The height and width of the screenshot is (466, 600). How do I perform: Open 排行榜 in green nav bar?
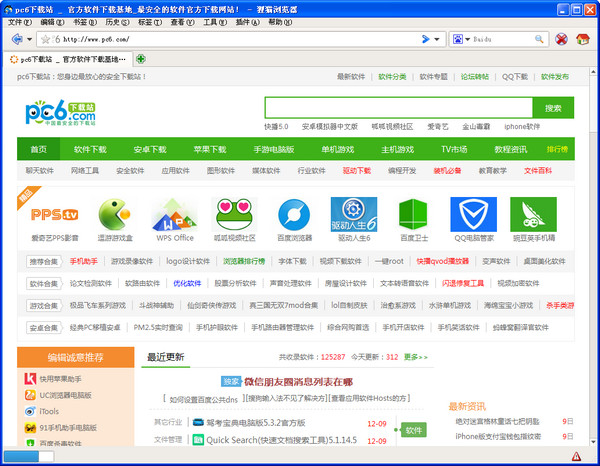[x=557, y=149]
